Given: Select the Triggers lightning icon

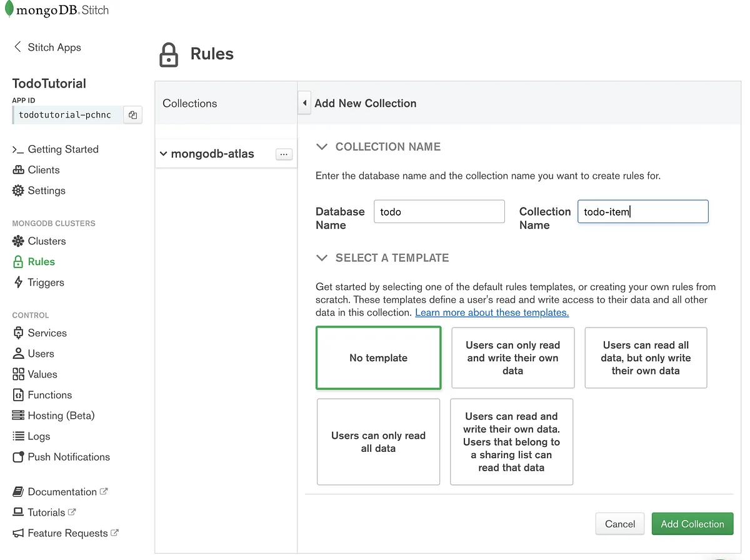Looking at the screenshot, I should [17, 282].
